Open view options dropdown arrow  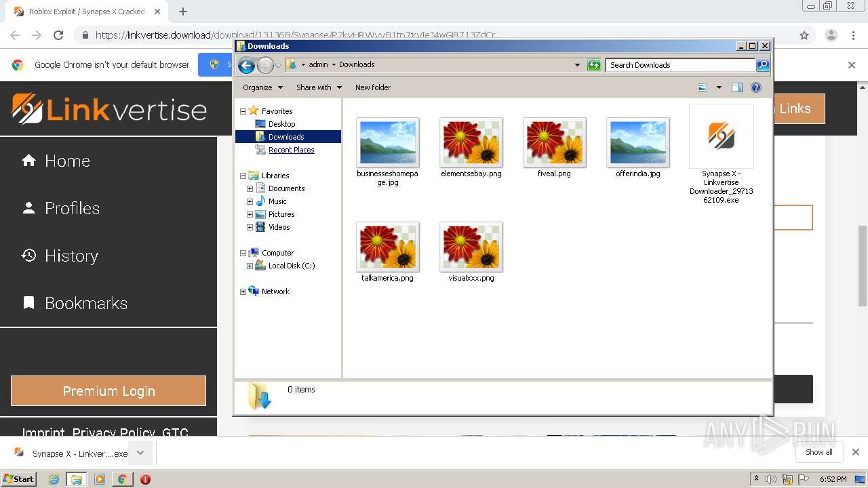point(719,87)
